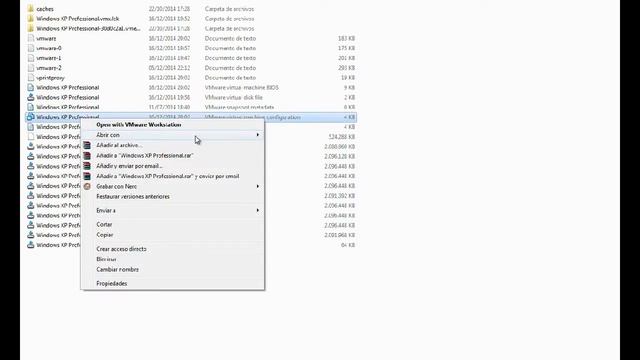Screen dimensions: 640x360
Task: Select the vmware-0 file name
Action: pyautogui.click(x=49, y=48)
